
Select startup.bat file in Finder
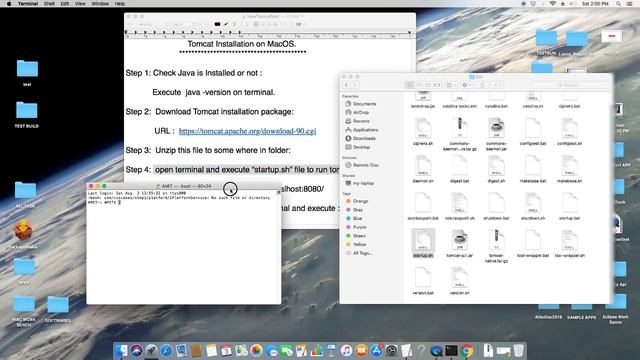(569, 207)
